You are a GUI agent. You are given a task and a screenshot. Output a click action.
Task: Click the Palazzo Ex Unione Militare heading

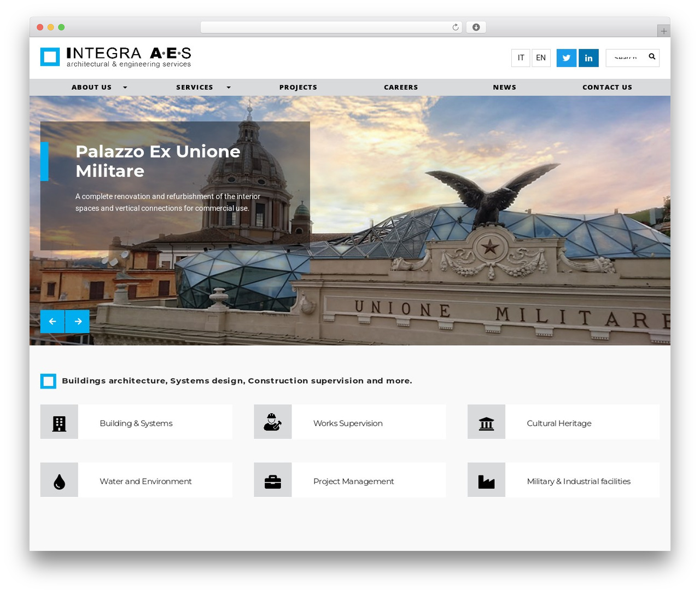tap(158, 161)
